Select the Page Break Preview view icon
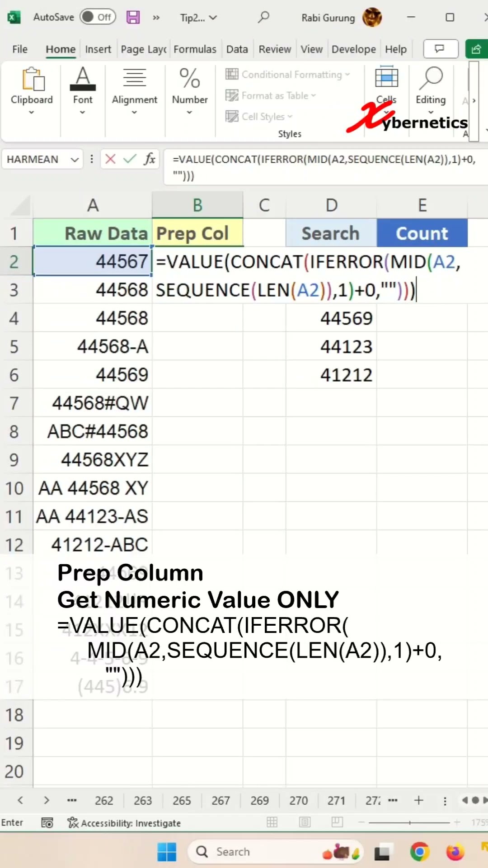The width and height of the screenshot is (488, 868). point(337,822)
